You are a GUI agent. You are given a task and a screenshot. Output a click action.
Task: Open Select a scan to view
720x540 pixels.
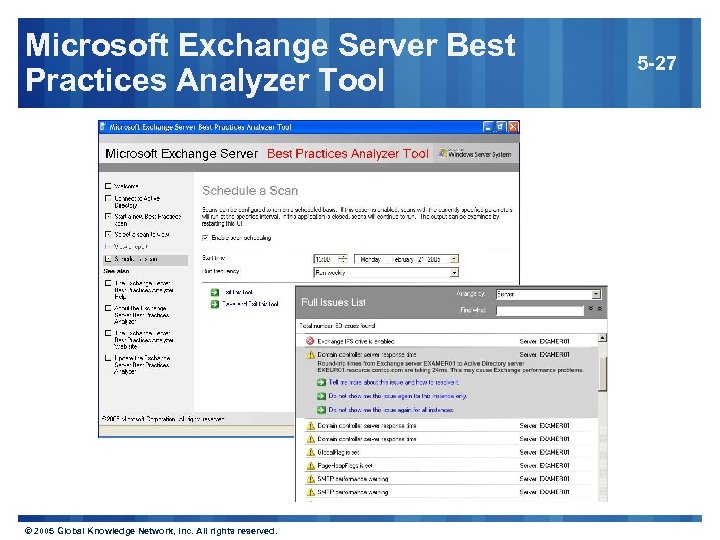[141, 234]
